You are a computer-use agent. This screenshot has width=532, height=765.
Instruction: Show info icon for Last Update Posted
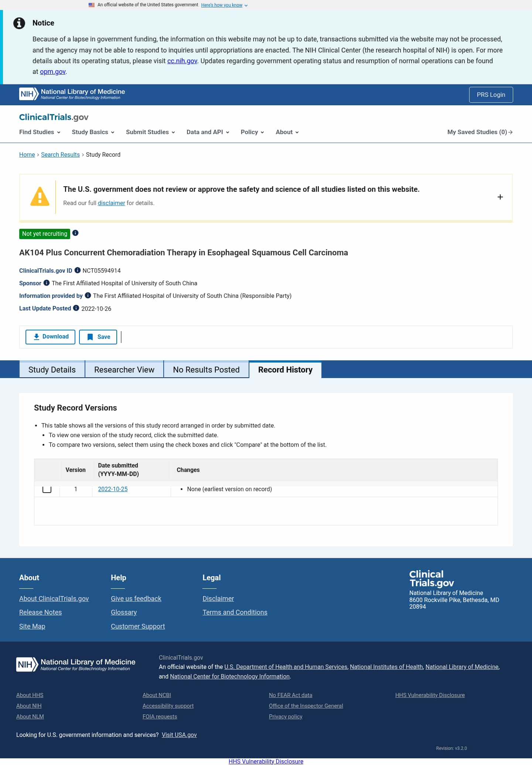pos(76,308)
